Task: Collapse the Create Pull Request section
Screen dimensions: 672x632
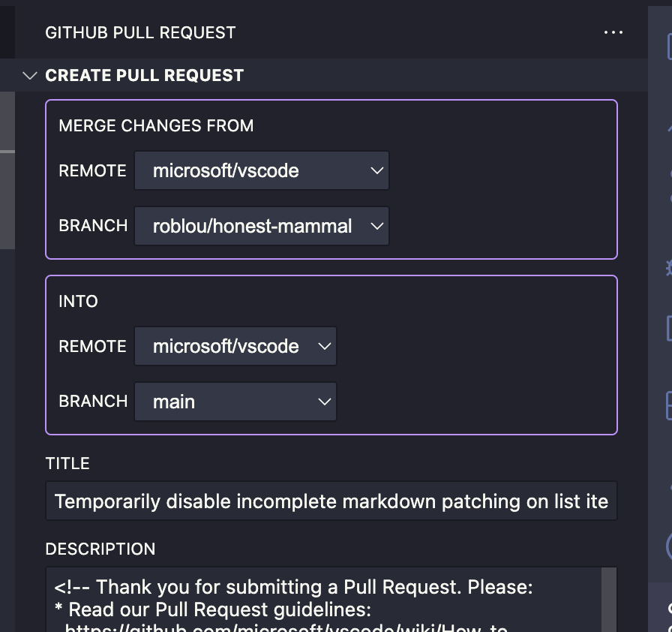Action: click(30, 75)
